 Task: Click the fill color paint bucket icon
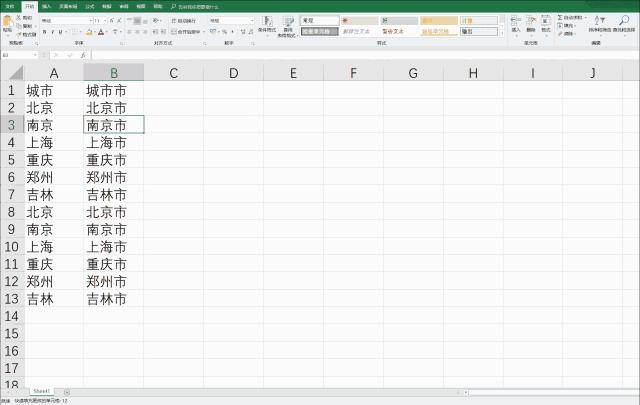[89, 32]
